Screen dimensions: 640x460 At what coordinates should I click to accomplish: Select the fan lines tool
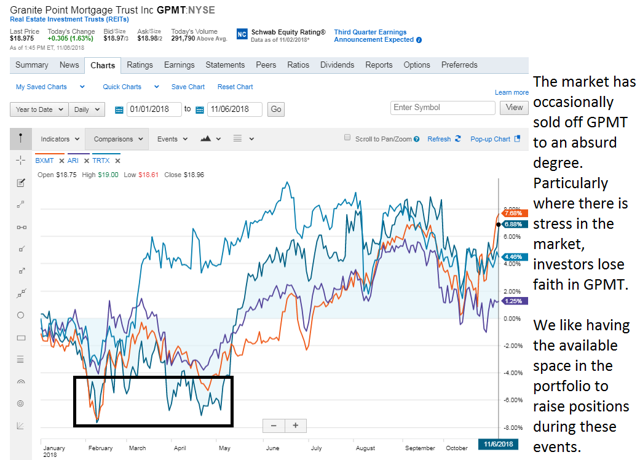20,426
